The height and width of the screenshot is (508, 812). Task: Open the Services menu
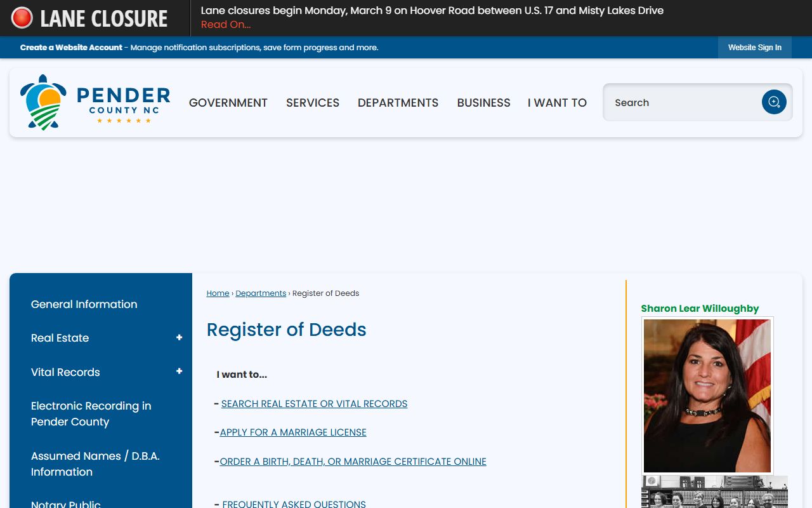pos(313,103)
